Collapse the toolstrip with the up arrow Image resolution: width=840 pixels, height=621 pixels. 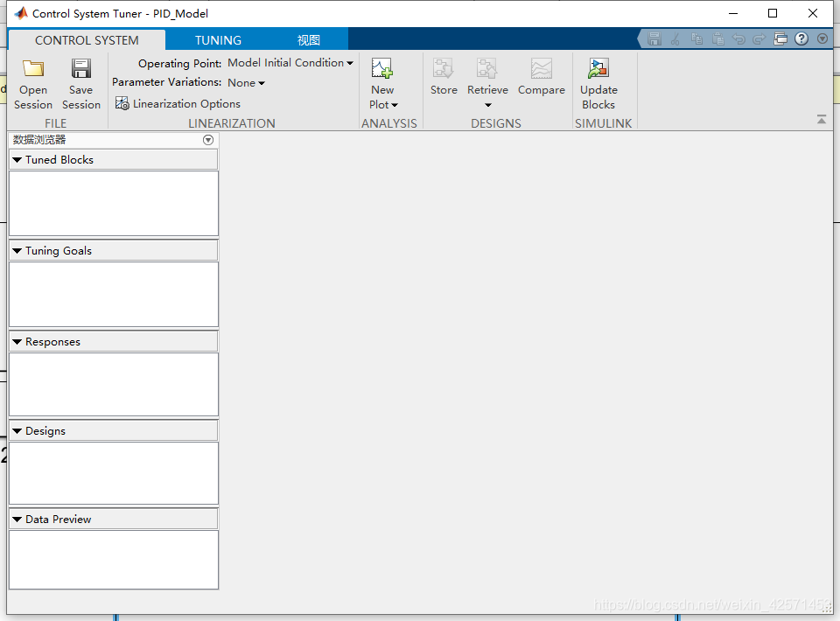point(822,119)
